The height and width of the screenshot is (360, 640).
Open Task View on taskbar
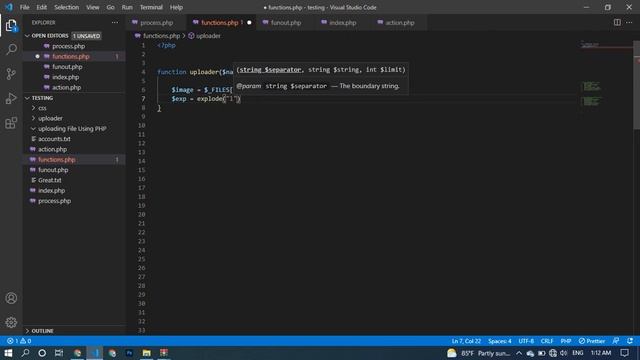(59, 353)
